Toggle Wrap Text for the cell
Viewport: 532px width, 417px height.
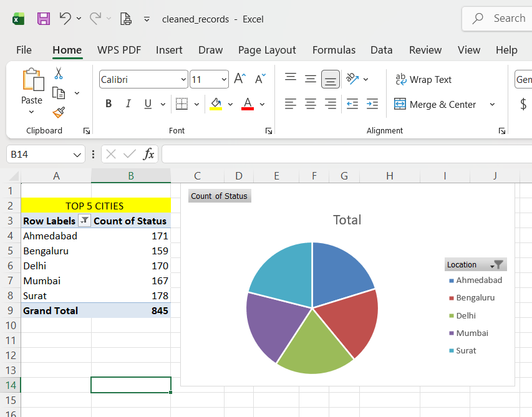pyautogui.click(x=423, y=80)
